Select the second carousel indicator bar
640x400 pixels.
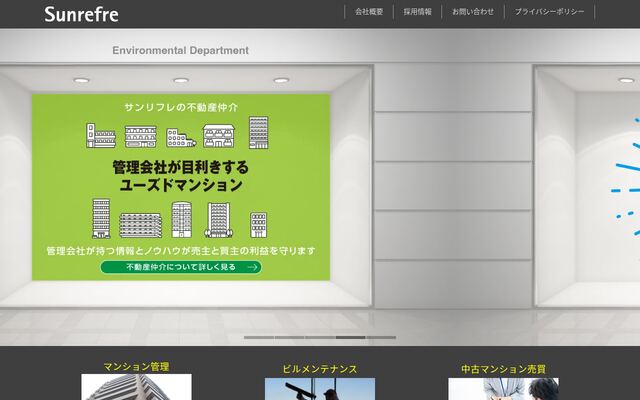(290, 338)
